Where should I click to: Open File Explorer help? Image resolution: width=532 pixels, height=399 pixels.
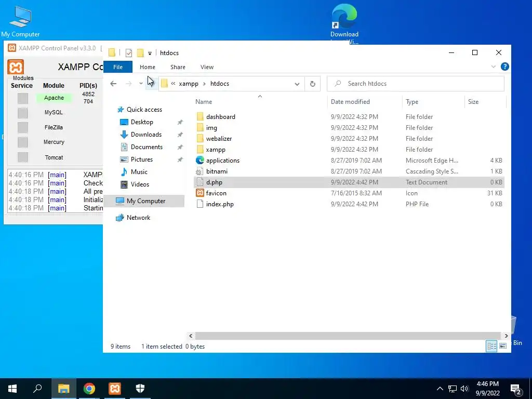pos(505,66)
